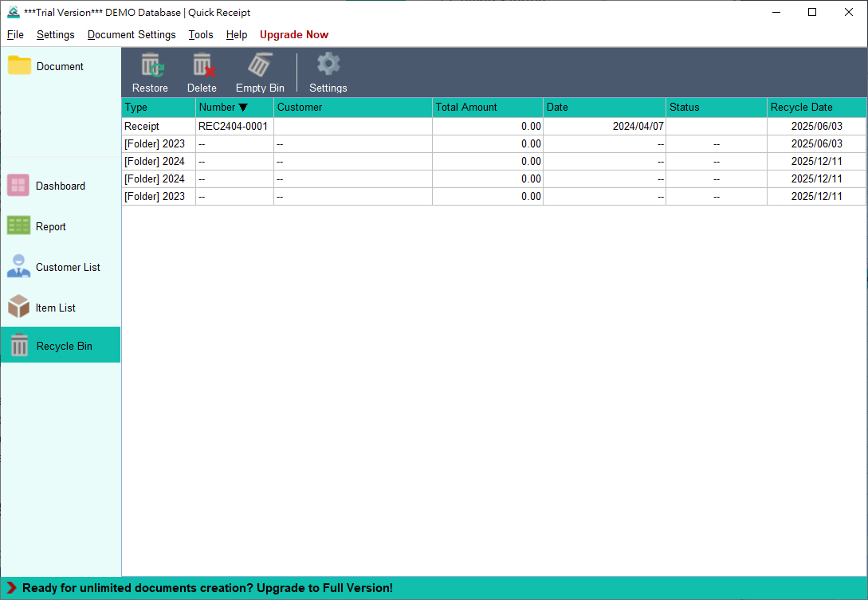Screen dimensions: 868x600
Task: Click the app logo in the title bar
Action: click(14, 12)
